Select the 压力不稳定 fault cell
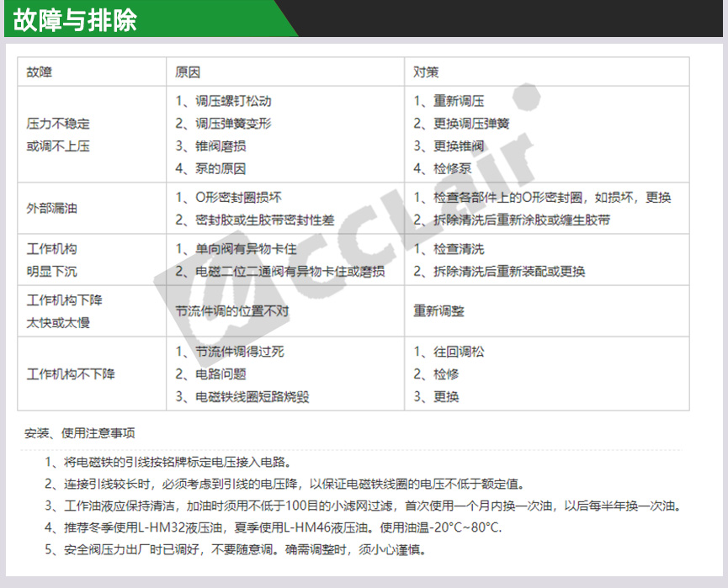 [x=58, y=124]
